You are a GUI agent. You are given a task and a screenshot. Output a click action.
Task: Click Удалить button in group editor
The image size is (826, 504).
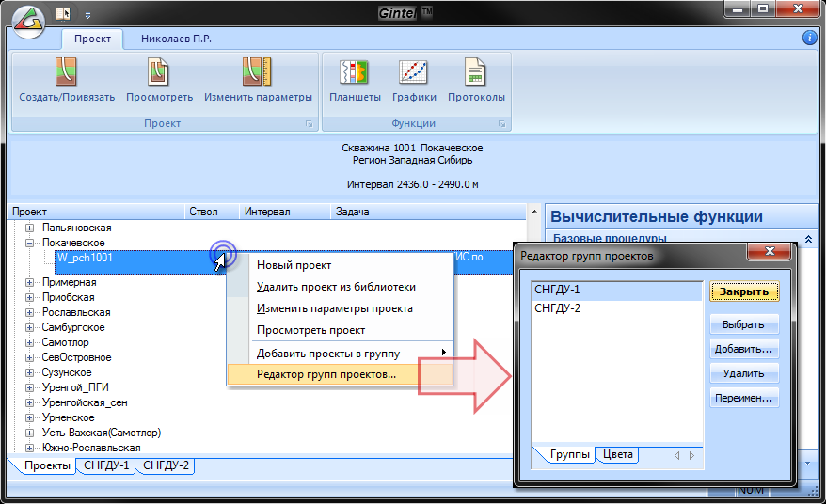[744, 373]
